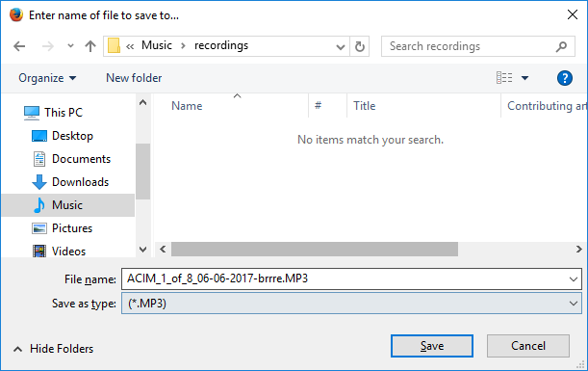Expand the address bar path dropdown
Screen dimensions: 588x371
coord(340,46)
